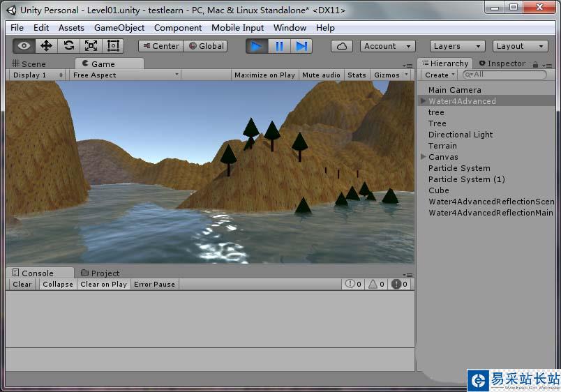The width and height of the screenshot is (561, 392).
Task: Toggle Mute audio
Action: [x=321, y=75]
